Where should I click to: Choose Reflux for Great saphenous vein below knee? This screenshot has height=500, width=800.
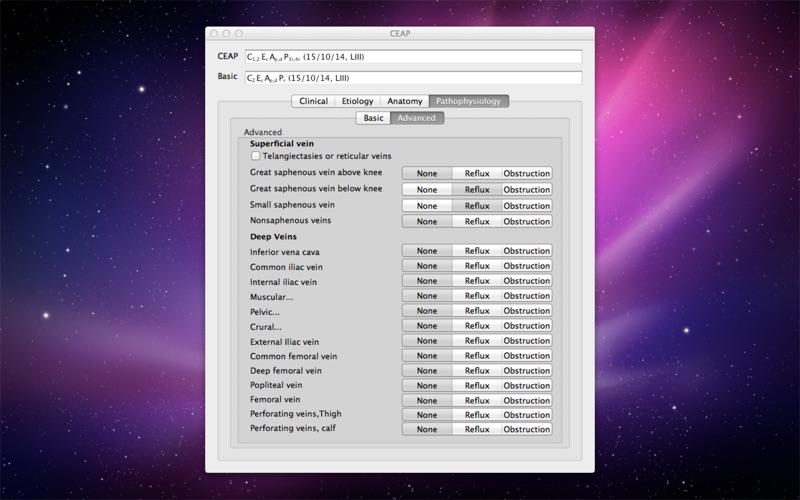[x=477, y=190]
